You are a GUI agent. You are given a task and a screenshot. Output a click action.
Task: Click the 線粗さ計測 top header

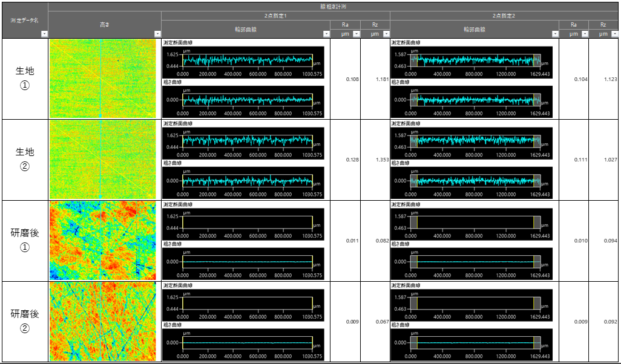coord(333,6)
